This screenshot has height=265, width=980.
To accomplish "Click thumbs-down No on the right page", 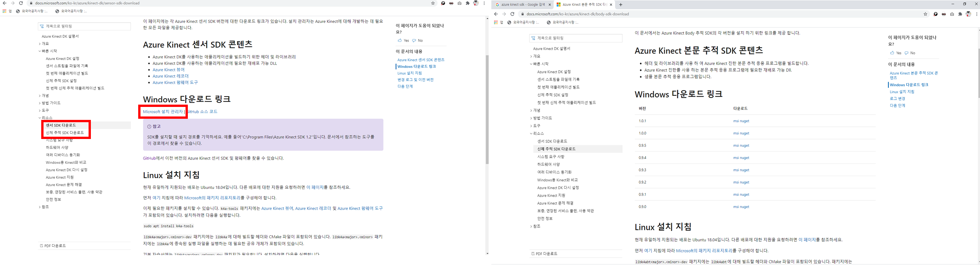I will [910, 53].
